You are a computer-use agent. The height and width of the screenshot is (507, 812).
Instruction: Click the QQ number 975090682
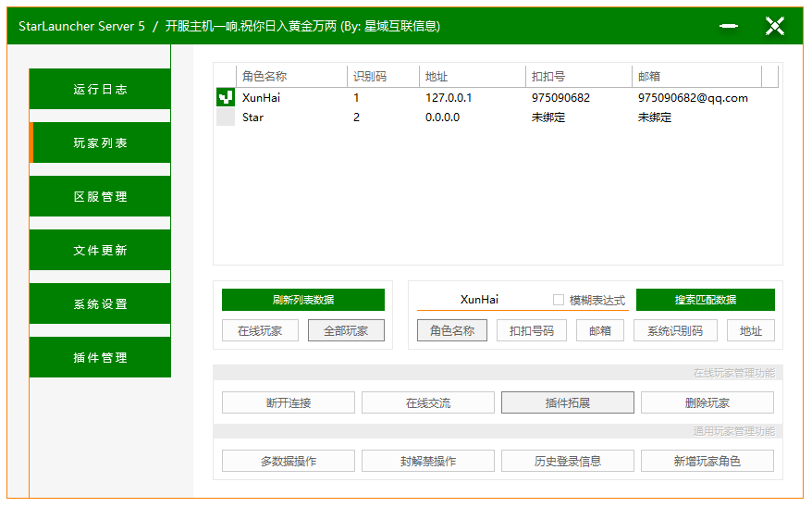coord(560,97)
